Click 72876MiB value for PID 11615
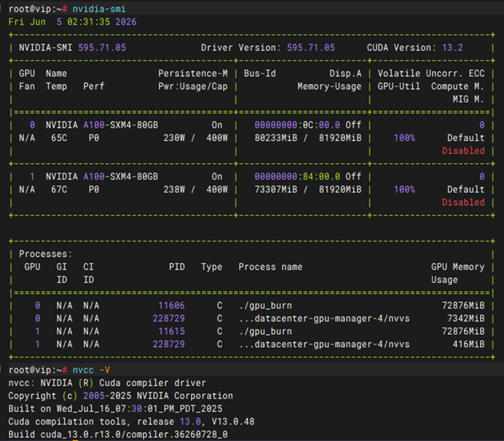Image resolution: width=504 pixels, height=441 pixels. click(x=463, y=331)
